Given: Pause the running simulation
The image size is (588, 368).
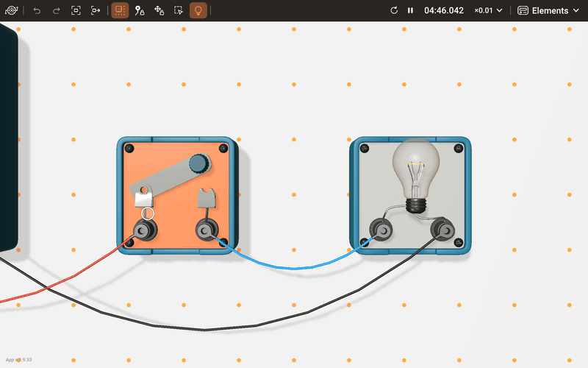Looking at the screenshot, I should [410, 10].
